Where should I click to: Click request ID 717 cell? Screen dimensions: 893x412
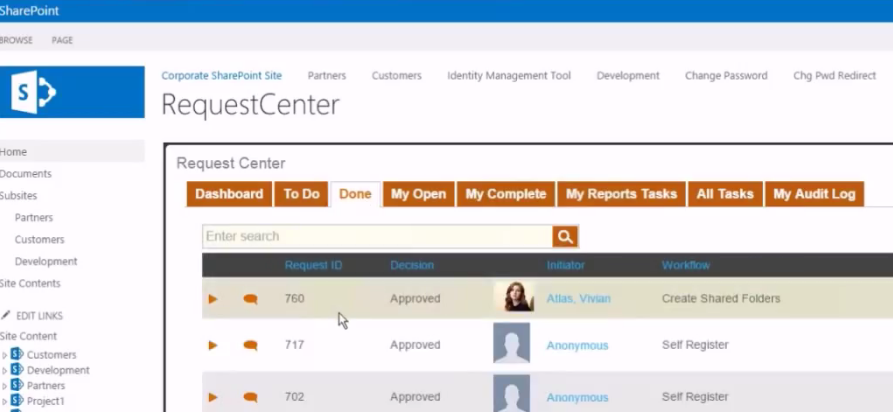tap(294, 345)
